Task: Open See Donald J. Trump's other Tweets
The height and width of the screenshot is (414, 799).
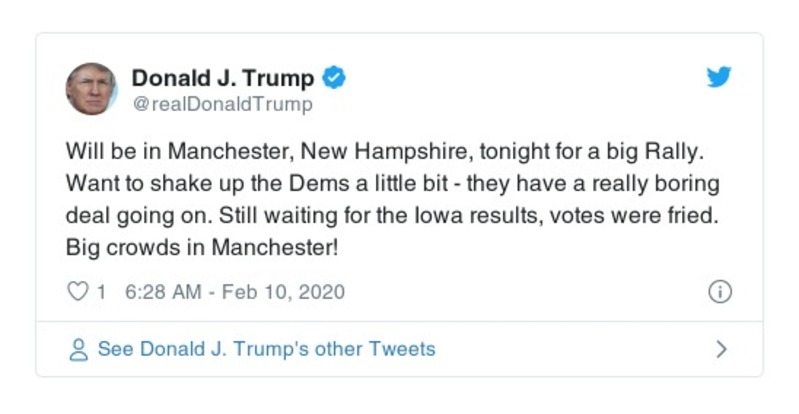Action: 266,350
